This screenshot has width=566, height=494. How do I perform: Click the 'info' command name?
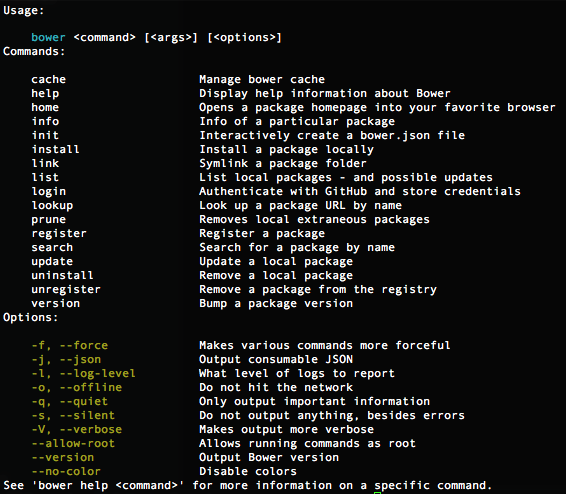pyautogui.click(x=45, y=121)
